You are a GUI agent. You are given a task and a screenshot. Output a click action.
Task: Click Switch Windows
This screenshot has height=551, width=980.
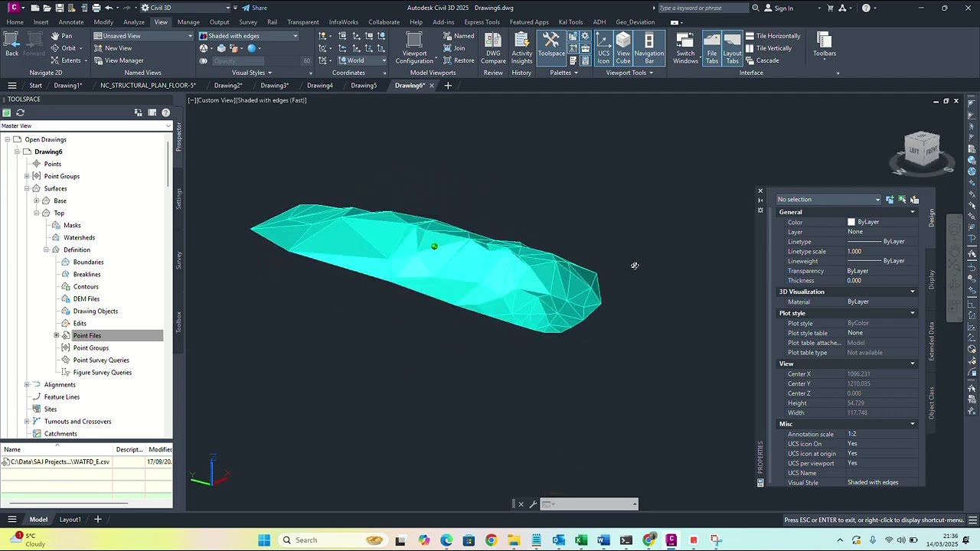[685, 47]
